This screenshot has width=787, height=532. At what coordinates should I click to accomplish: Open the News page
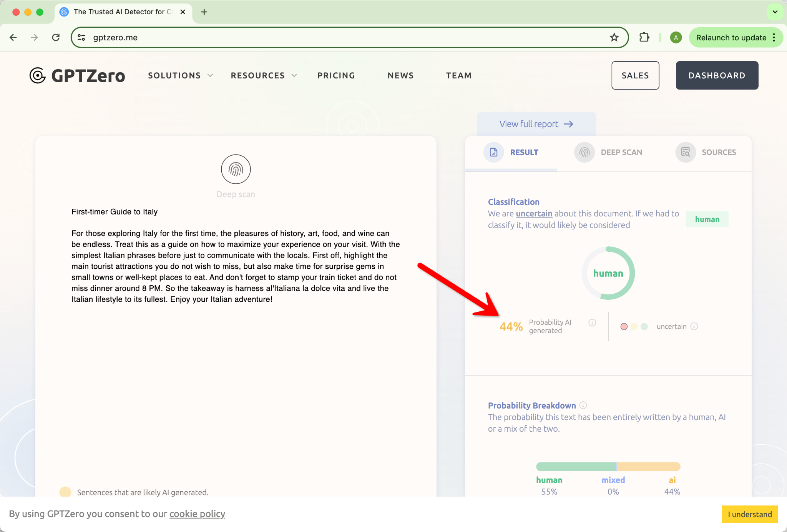400,75
